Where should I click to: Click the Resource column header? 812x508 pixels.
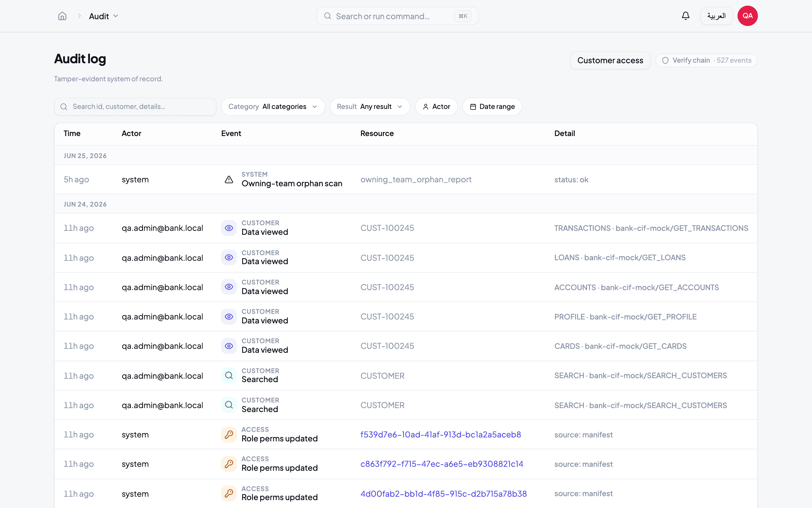click(x=377, y=133)
